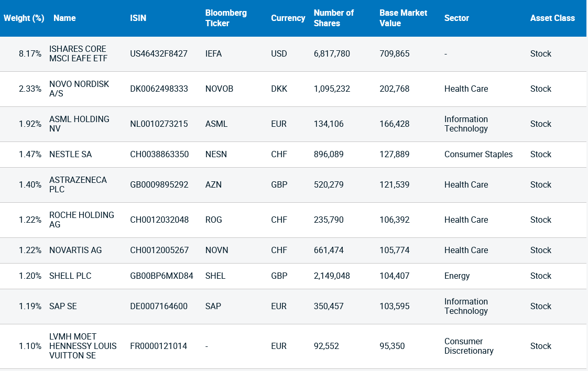Click Information Technology in the SAP SE row
Image resolution: width=588 pixels, height=371 pixels.
point(466,306)
